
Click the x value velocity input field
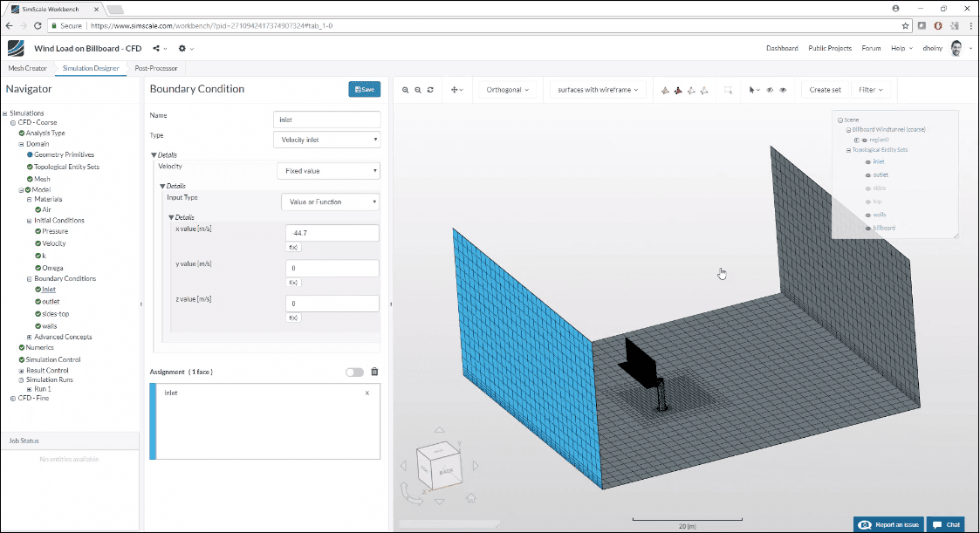click(331, 233)
